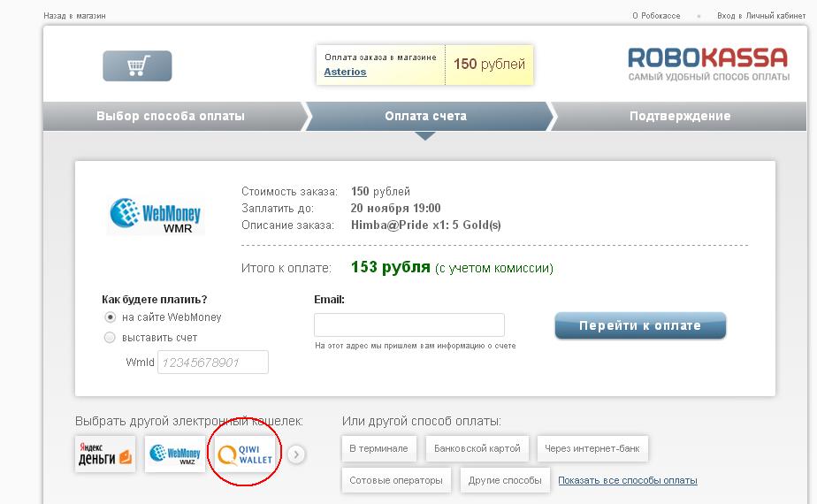Image resolution: width=817 pixels, height=504 pixels.
Task: Click 'Показать все способы оплаты' link
Action: click(628, 480)
